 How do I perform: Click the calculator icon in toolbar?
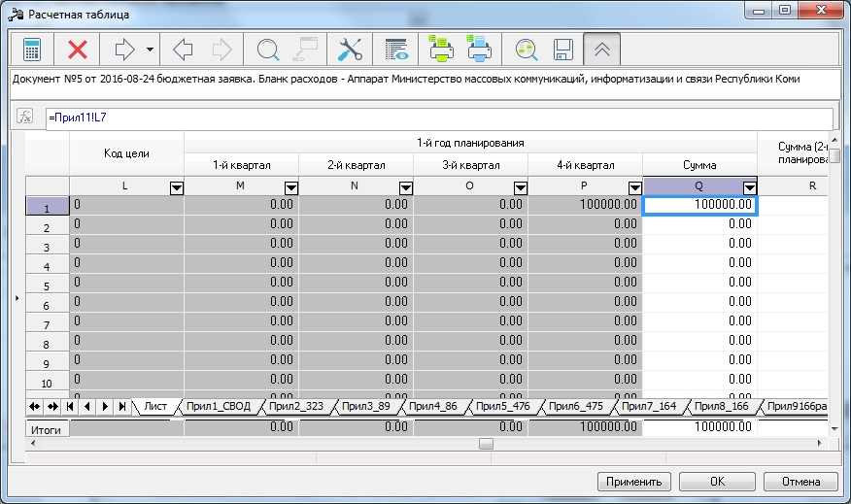coord(32,50)
